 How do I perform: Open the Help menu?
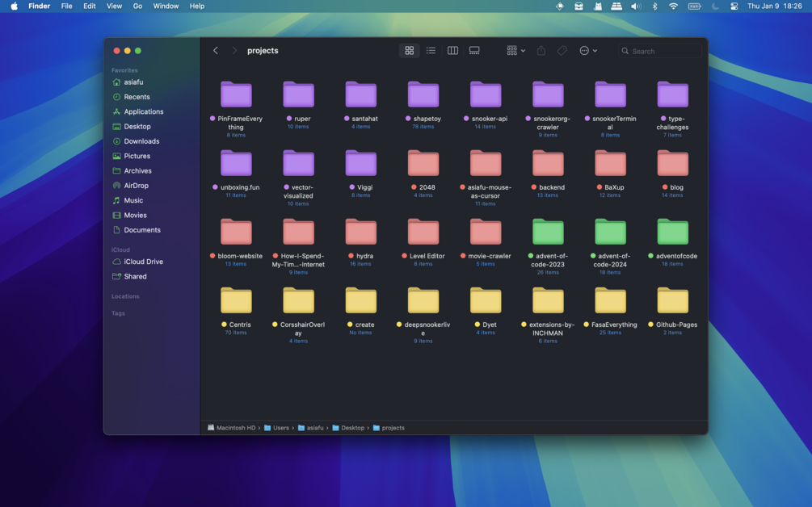[x=197, y=6]
